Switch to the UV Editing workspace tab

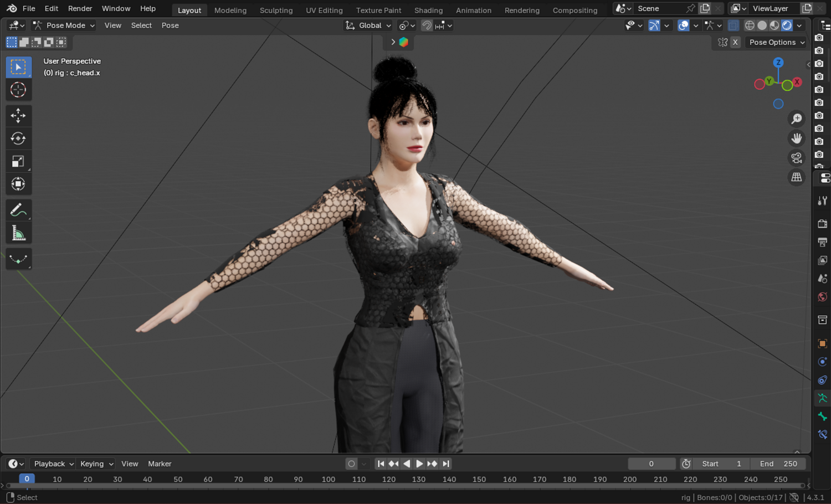324,10
